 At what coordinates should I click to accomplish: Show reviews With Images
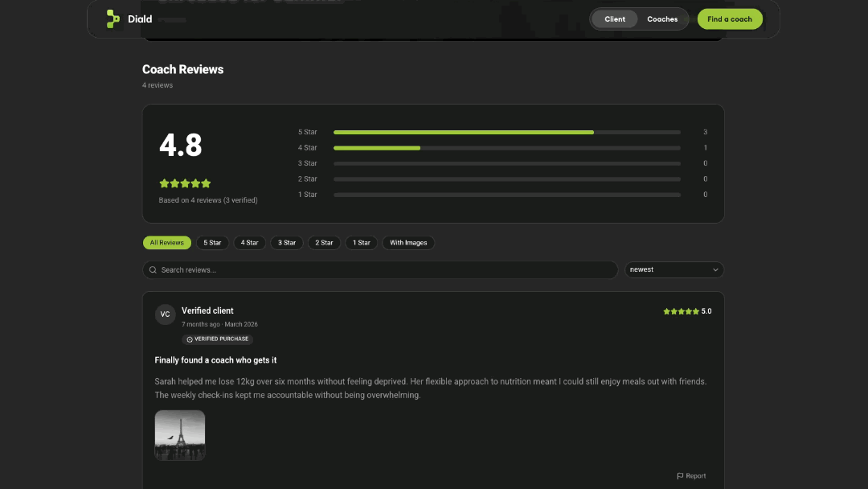coord(408,243)
